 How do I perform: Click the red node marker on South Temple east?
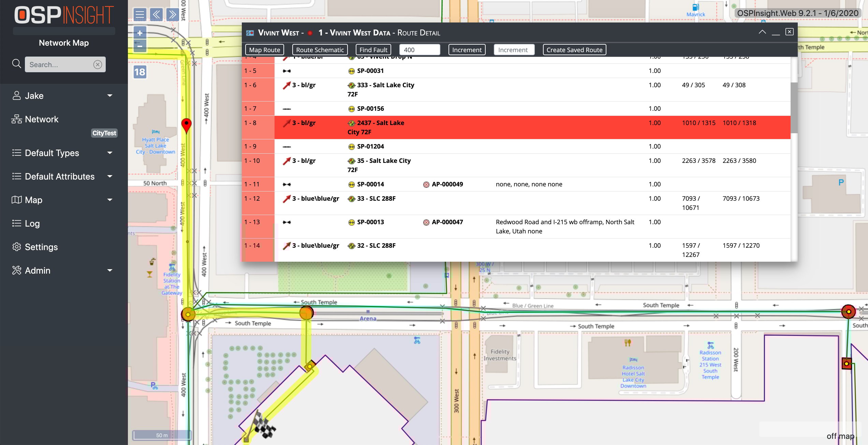coord(848,311)
